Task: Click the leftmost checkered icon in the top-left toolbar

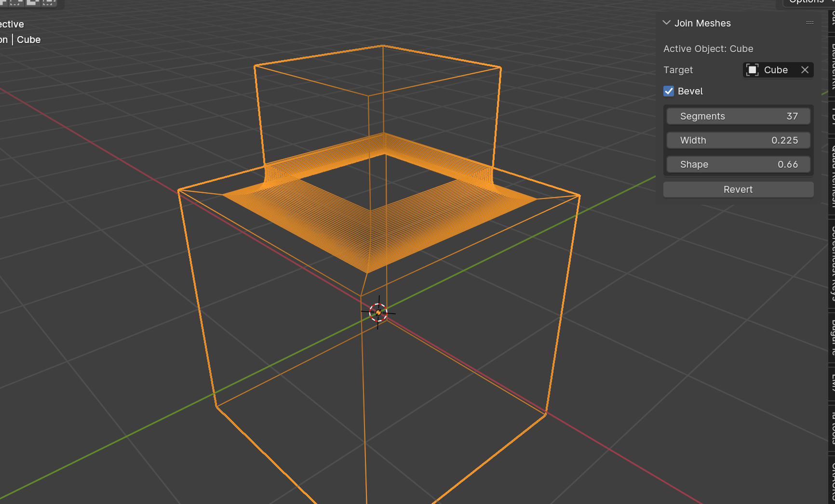Action: pyautogui.click(x=4, y=3)
